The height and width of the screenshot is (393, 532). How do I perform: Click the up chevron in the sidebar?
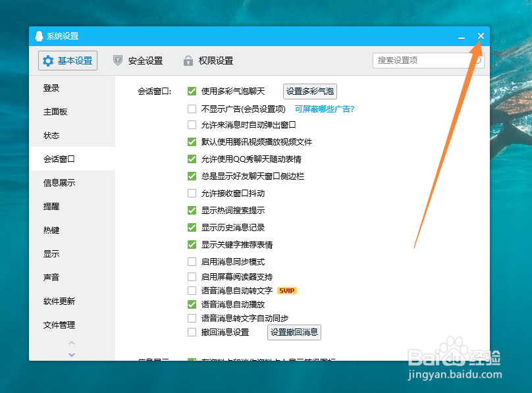coord(71,343)
